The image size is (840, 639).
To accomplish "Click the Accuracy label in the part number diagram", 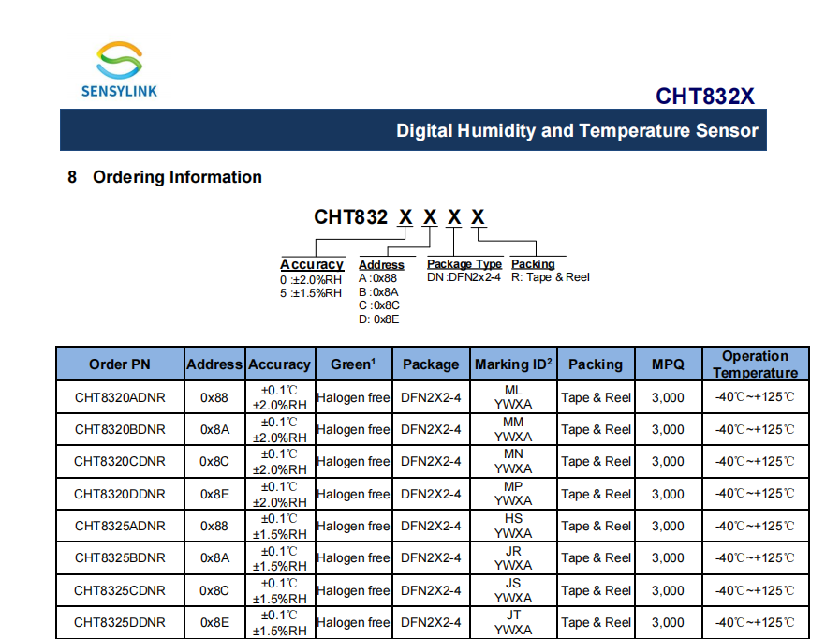I will [x=312, y=264].
